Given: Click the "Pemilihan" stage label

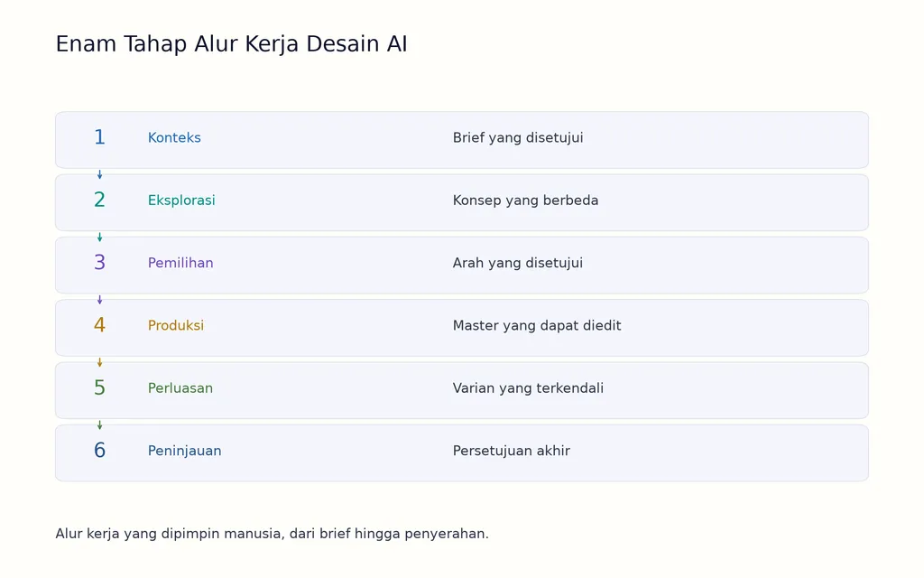Looking at the screenshot, I should pyautogui.click(x=180, y=263).
